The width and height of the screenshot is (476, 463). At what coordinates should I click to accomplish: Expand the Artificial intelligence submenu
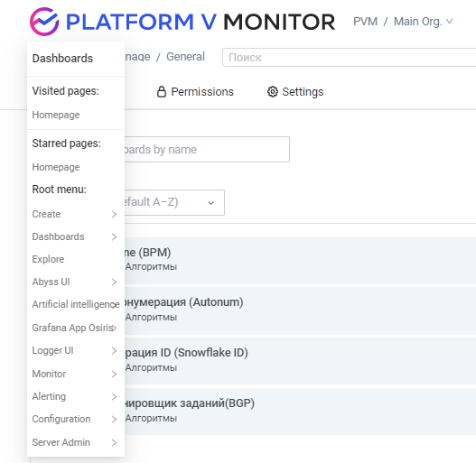pyautogui.click(x=76, y=304)
